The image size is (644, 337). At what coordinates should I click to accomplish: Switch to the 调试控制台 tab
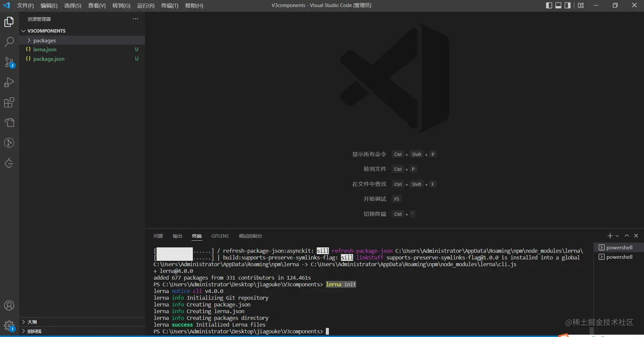(x=250, y=236)
